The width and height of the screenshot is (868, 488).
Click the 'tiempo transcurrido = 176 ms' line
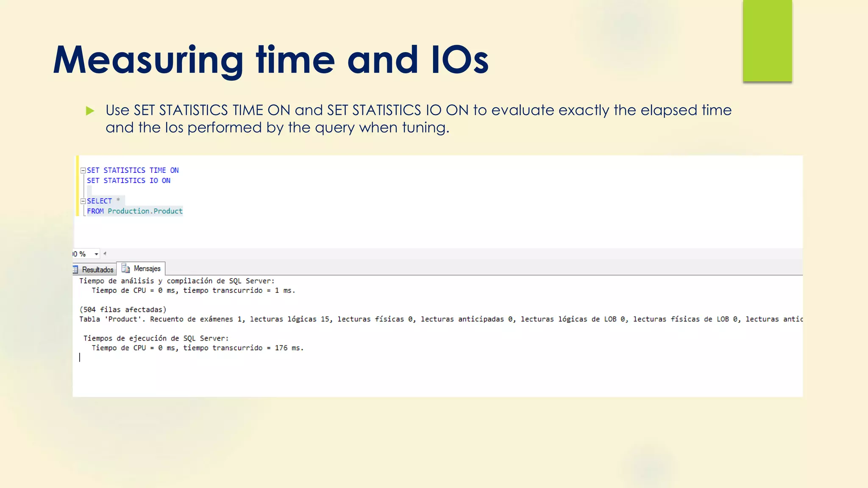tap(198, 348)
